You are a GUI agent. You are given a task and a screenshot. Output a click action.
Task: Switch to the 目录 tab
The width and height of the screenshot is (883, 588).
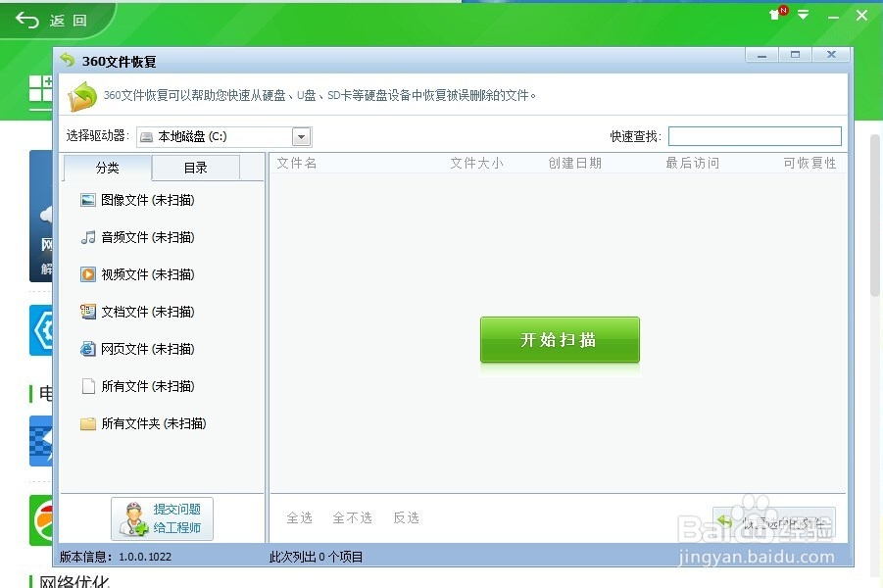point(195,167)
